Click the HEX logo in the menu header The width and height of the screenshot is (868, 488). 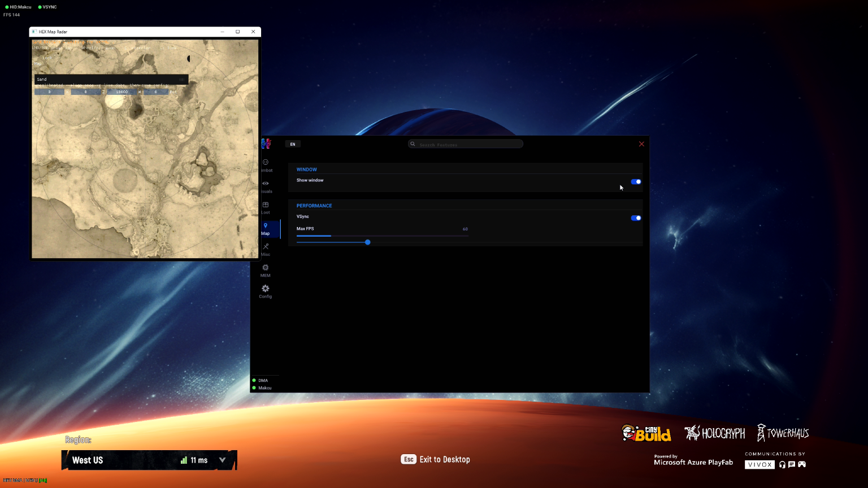point(266,144)
